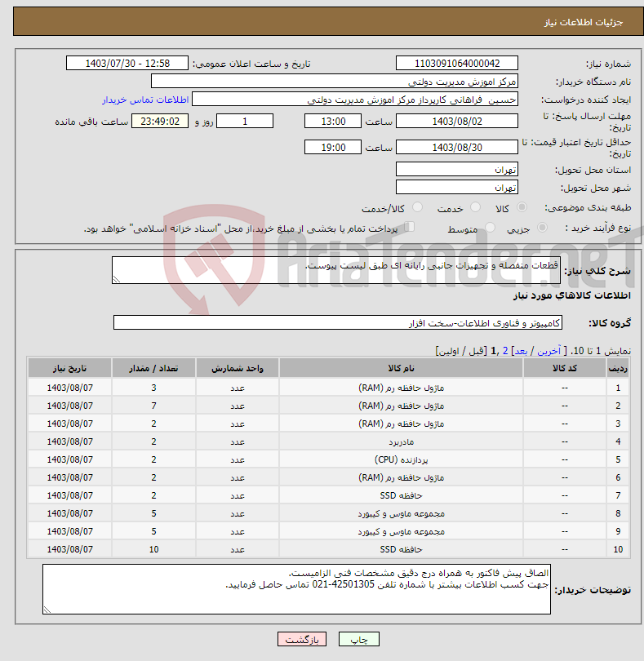Select row 8 مجموعه ماوس و کیبورد
The height and width of the screenshot is (661, 644).
pos(401,513)
